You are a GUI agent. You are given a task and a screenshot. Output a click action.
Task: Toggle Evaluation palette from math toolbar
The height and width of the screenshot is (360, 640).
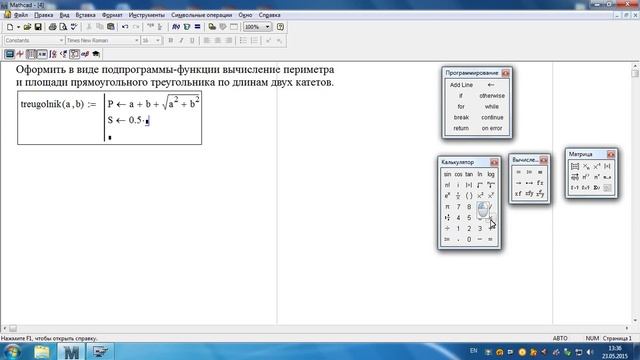(42, 54)
